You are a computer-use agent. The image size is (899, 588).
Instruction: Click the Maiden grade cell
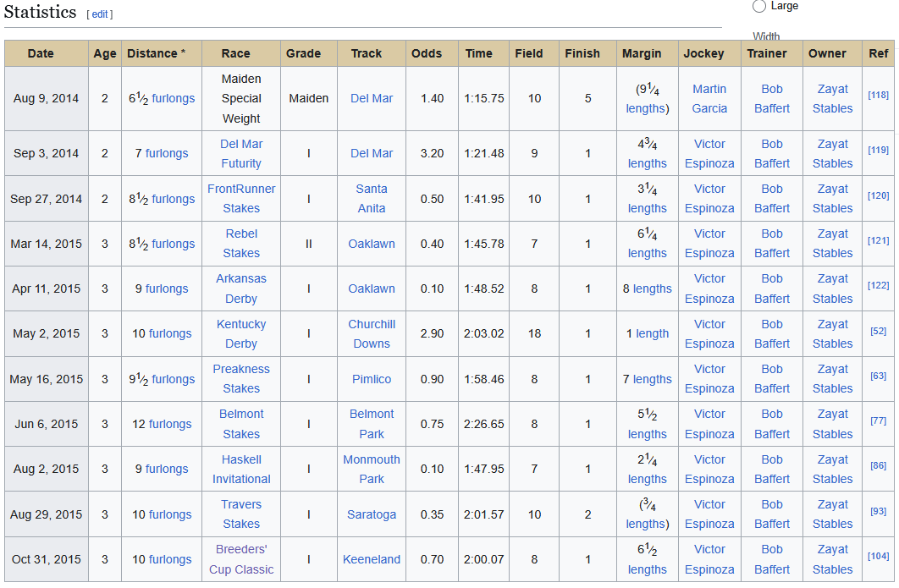click(x=308, y=99)
